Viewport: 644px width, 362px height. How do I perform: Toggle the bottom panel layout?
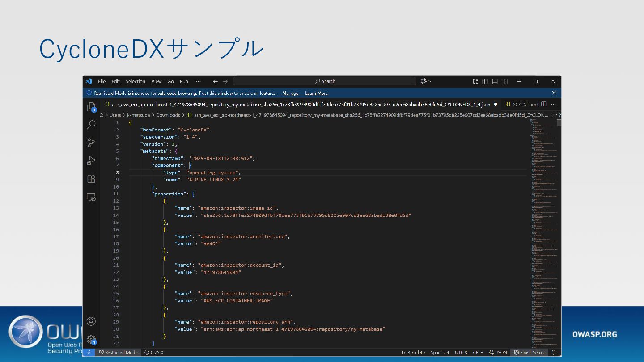point(495,81)
